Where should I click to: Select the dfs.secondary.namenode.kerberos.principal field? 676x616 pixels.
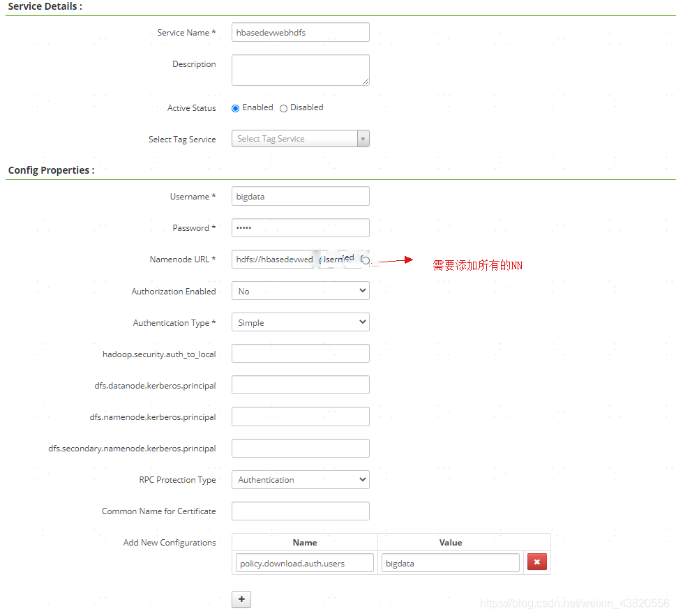tap(300, 448)
